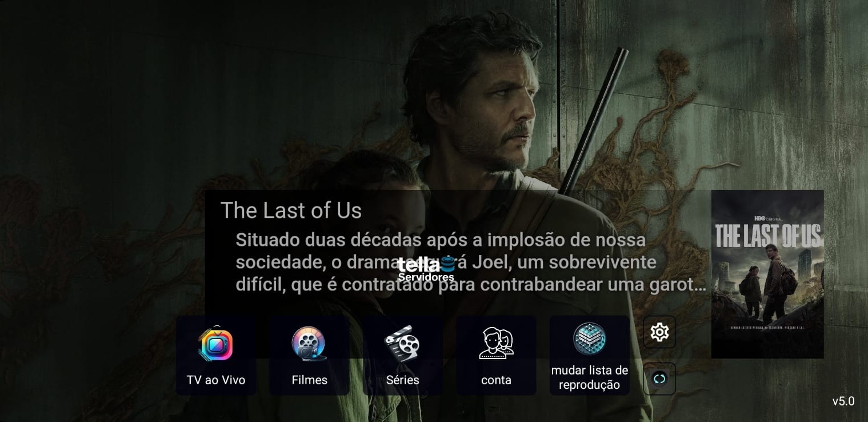The width and height of the screenshot is (868, 422).
Task: Click The Last of Us title heading
Action: 291,210
